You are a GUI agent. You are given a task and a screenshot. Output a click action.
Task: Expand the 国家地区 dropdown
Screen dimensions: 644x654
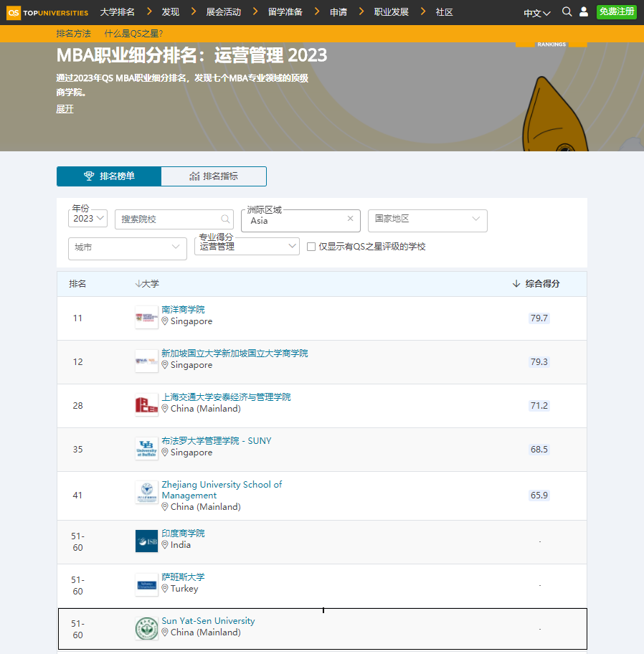pos(427,219)
